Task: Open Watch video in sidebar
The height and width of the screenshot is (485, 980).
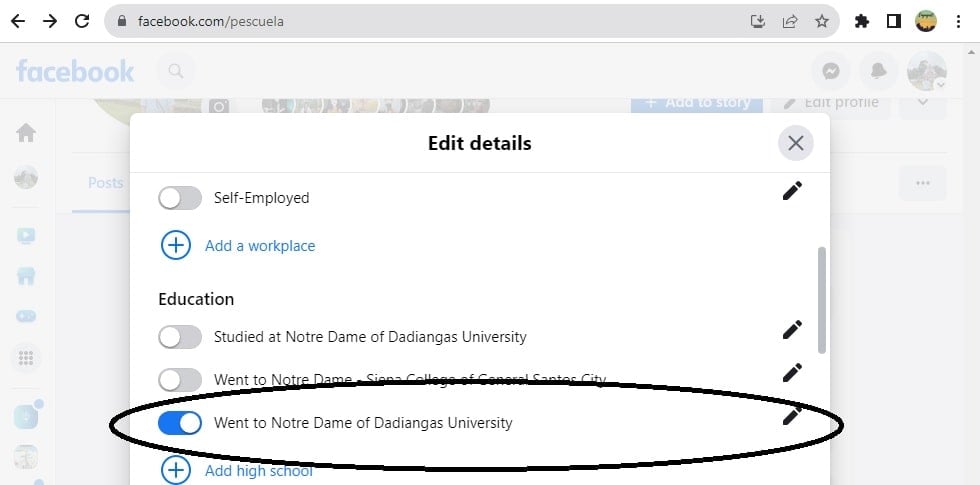Action: [26, 236]
